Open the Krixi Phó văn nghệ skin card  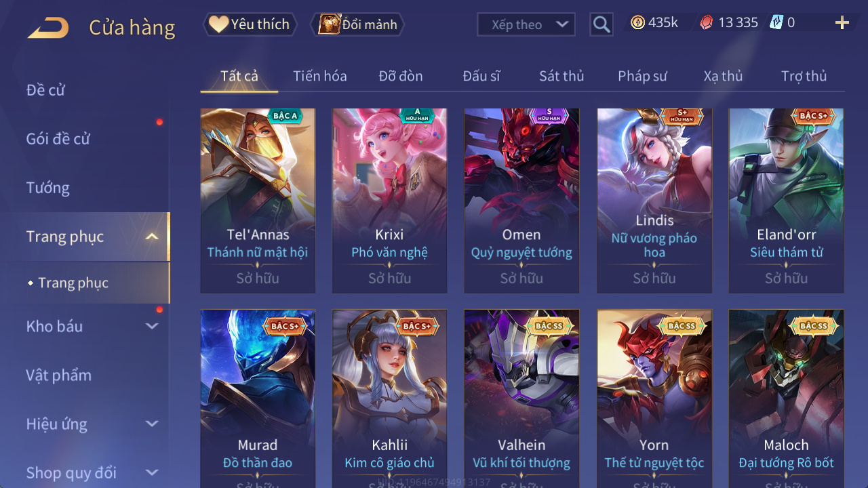click(x=389, y=201)
